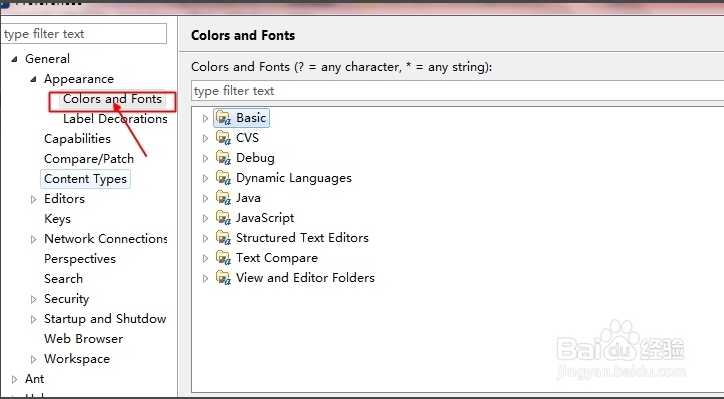Image resolution: width=724 pixels, height=399 pixels.
Task: Expand the Basic category
Action: [205, 119]
